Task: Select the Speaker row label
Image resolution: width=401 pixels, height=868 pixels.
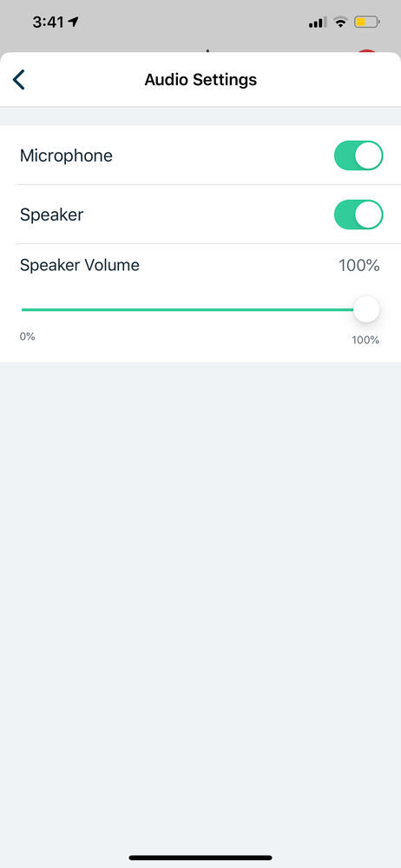Action: (51, 215)
